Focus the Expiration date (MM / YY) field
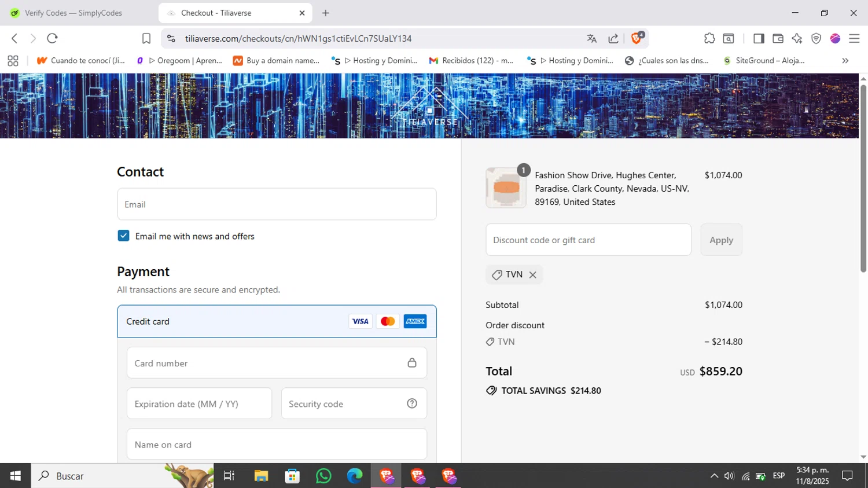 [x=199, y=403]
